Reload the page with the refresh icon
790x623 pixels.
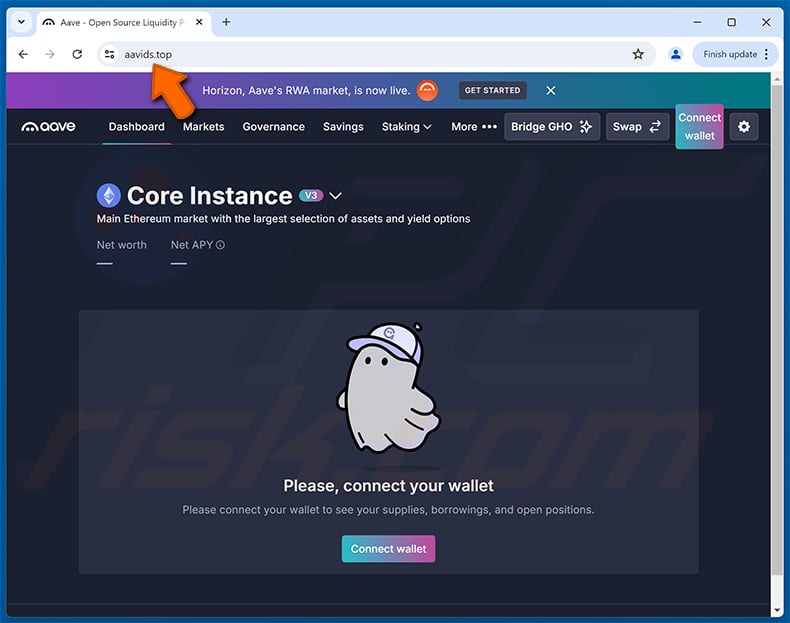[x=77, y=54]
